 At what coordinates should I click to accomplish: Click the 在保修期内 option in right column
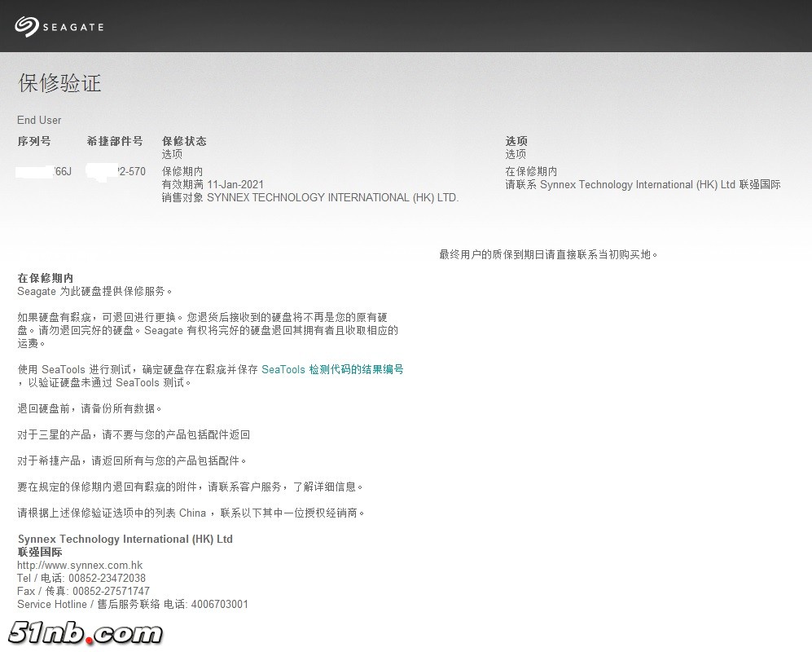(531, 171)
